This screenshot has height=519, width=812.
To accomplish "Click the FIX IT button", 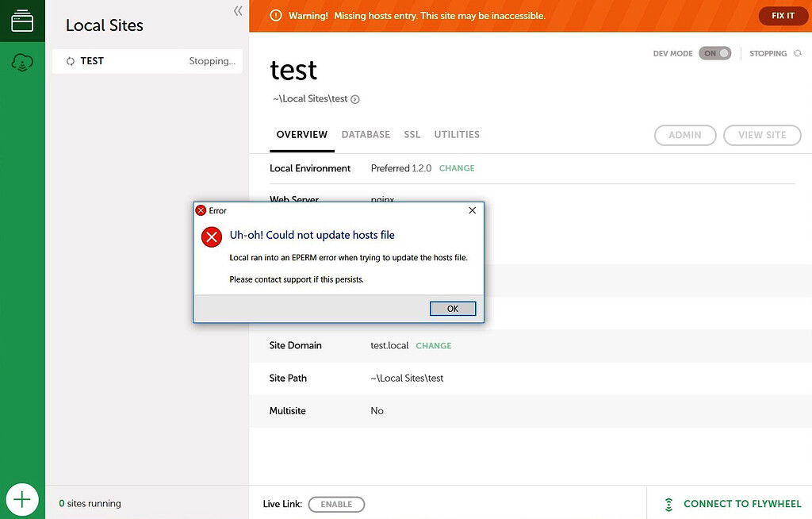I will tap(783, 15).
